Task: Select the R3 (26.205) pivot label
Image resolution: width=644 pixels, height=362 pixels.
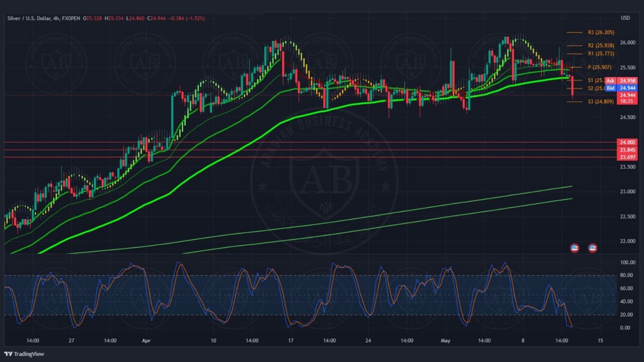Action: click(601, 32)
